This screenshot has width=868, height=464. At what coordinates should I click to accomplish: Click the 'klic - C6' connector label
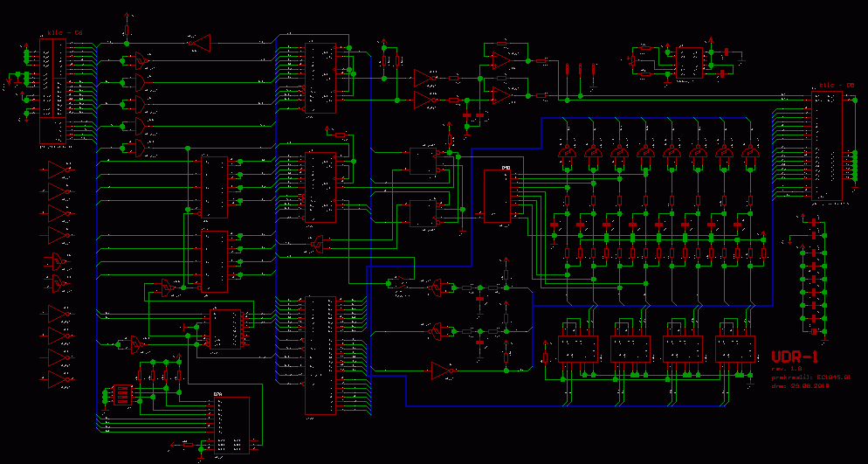pyautogui.click(x=65, y=32)
